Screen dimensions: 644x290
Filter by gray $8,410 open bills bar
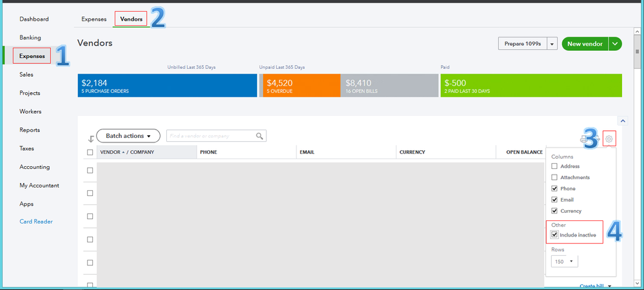click(x=389, y=86)
